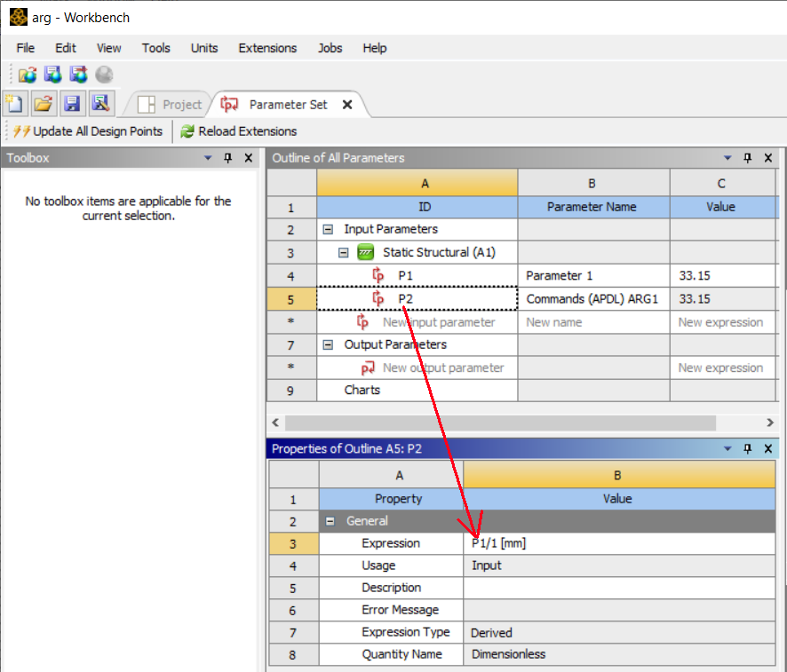Image resolution: width=787 pixels, height=672 pixels.
Task: Open the Toolbox panel dropdown arrow
Action: [x=209, y=158]
